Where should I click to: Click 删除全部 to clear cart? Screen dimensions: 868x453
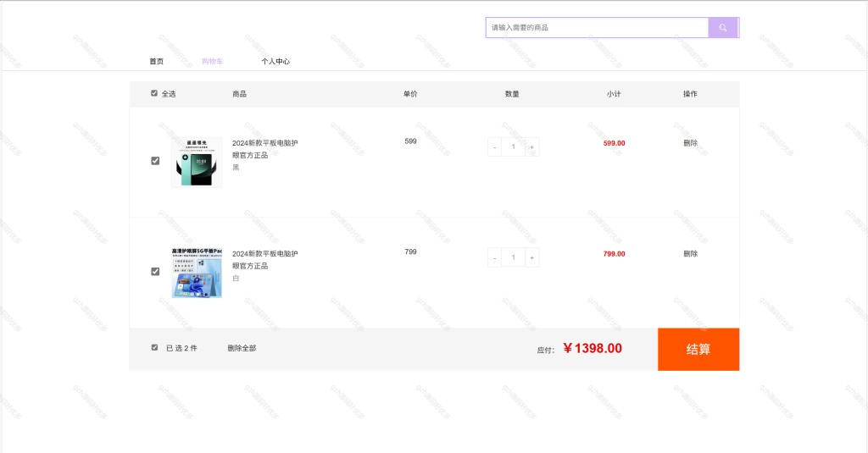[x=242, y=348]
